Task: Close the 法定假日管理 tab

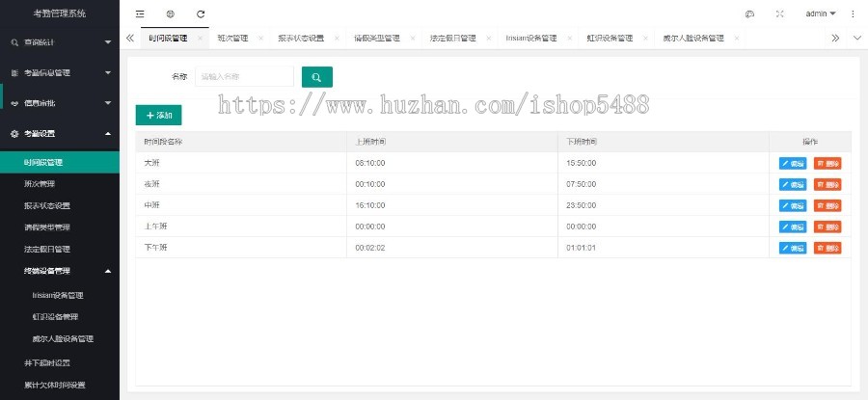Action: [x=488, y=39]
